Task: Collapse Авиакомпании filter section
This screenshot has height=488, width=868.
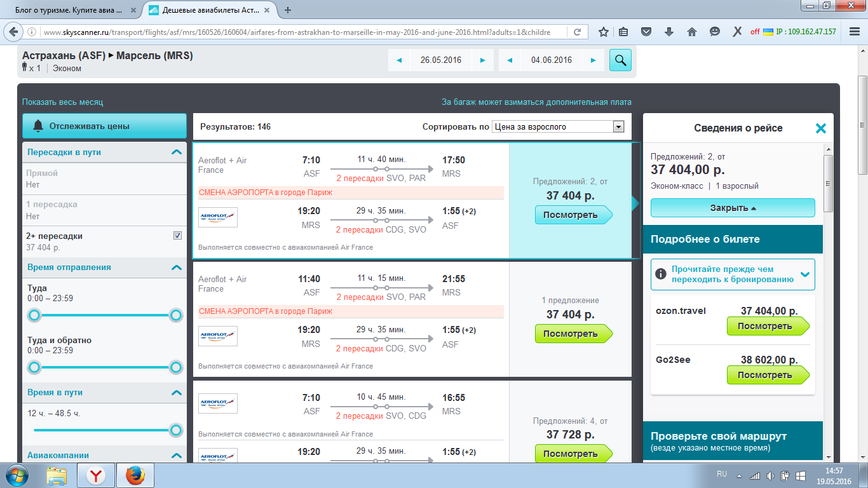Action: tap(177, 455)
